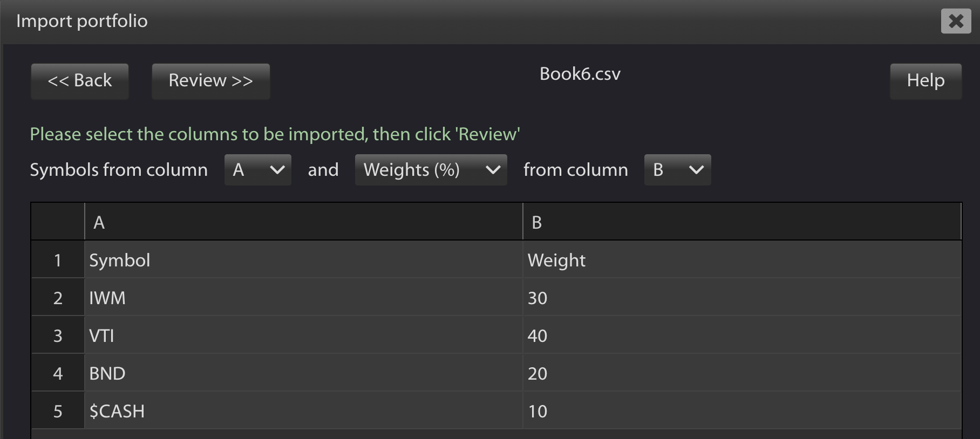Click the weight value 40 cell
This screenshot has width=980, height=439.
click(742, 335)
